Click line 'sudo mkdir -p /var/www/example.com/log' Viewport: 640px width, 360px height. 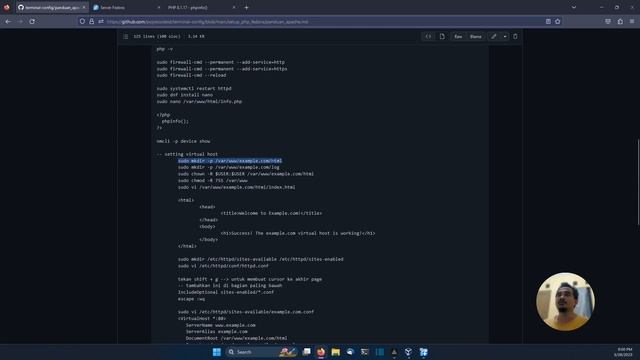pyautogui.click(x=229, y=167)
